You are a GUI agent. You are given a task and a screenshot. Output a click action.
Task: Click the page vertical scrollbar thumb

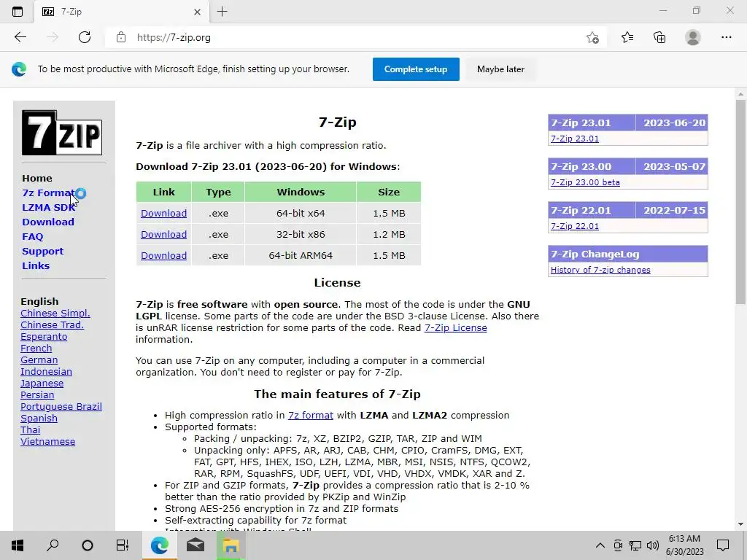coord(740,201)
